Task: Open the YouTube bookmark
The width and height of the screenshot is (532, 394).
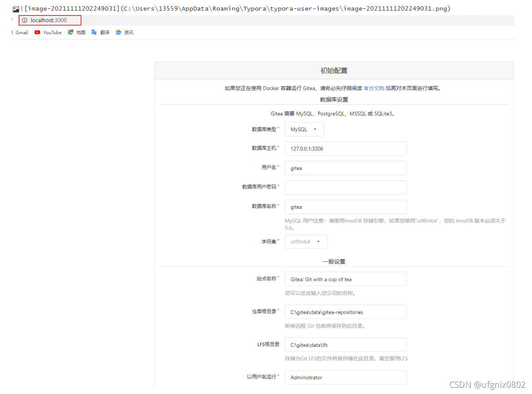Action: click(51, 32)
